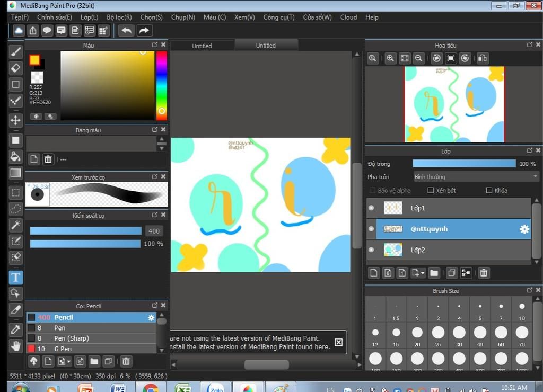
Task: Select the rectangular Select tool
Action: pyautogui.click(x=15, y=192)
